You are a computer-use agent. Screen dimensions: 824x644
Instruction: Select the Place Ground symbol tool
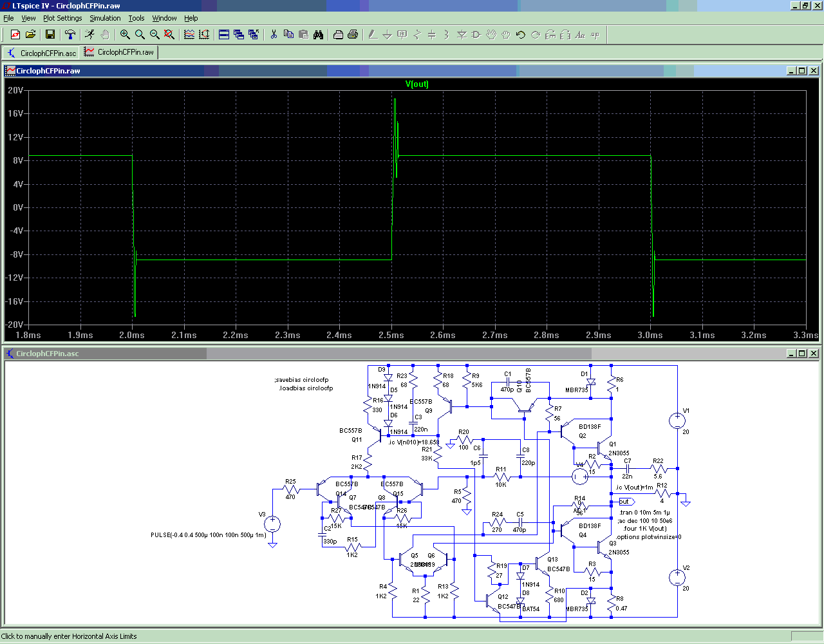click(x=388, y=35)
